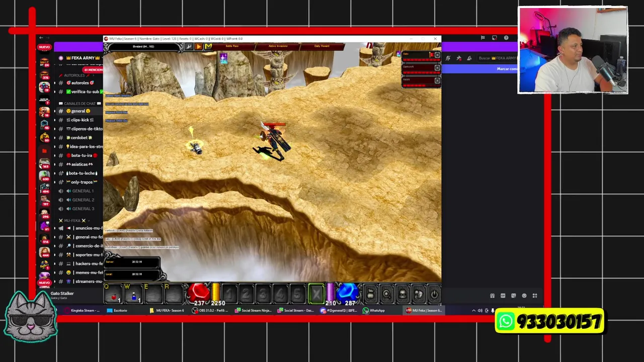Click the green-highlighted active skill slot
The image size is (644, 362).
coord(316,295)
